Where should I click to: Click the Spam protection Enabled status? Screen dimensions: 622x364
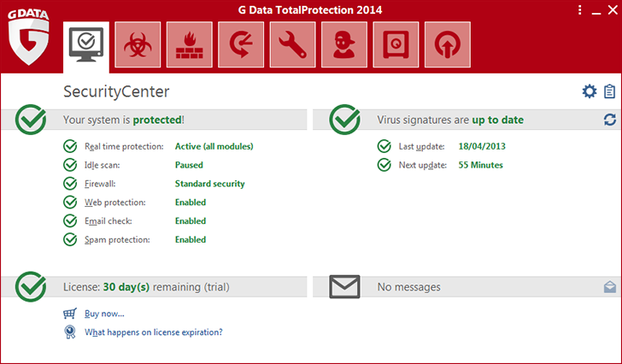point(191,240)
